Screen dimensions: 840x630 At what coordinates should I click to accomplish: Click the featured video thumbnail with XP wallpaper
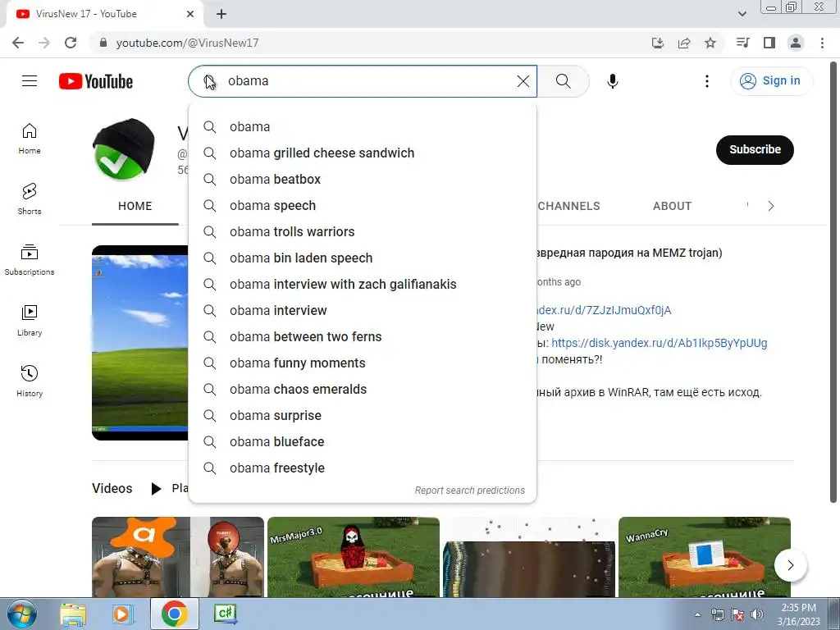(x=139, y=343)
